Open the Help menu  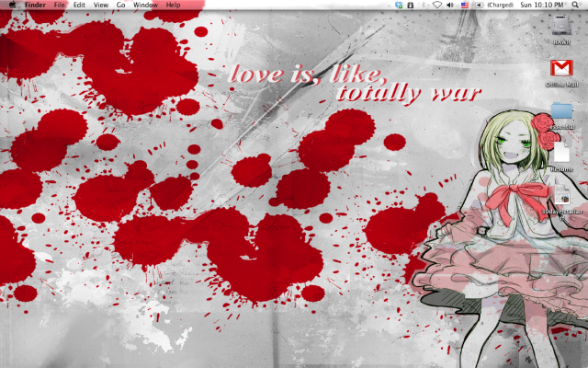tap(173, 6)
